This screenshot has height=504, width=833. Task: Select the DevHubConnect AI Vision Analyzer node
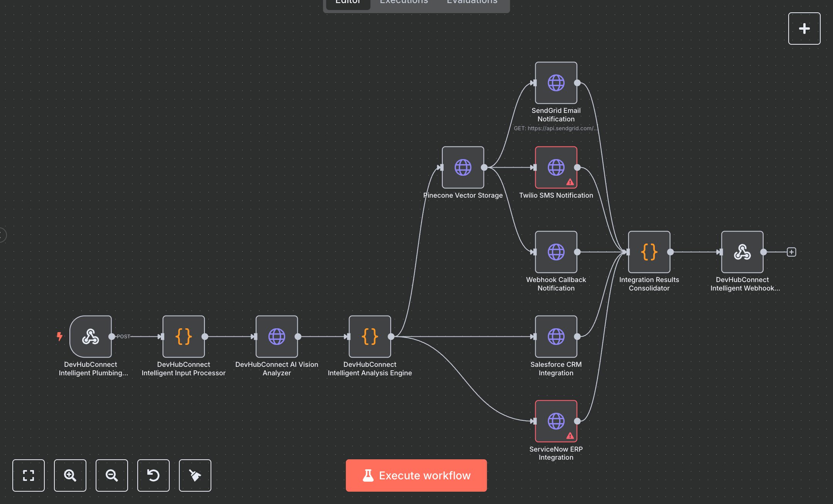[x=277, y=336]
